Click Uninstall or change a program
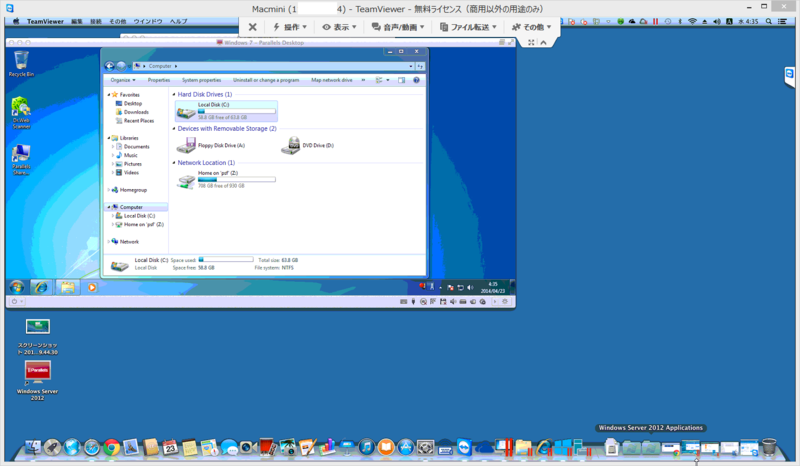 266,80
